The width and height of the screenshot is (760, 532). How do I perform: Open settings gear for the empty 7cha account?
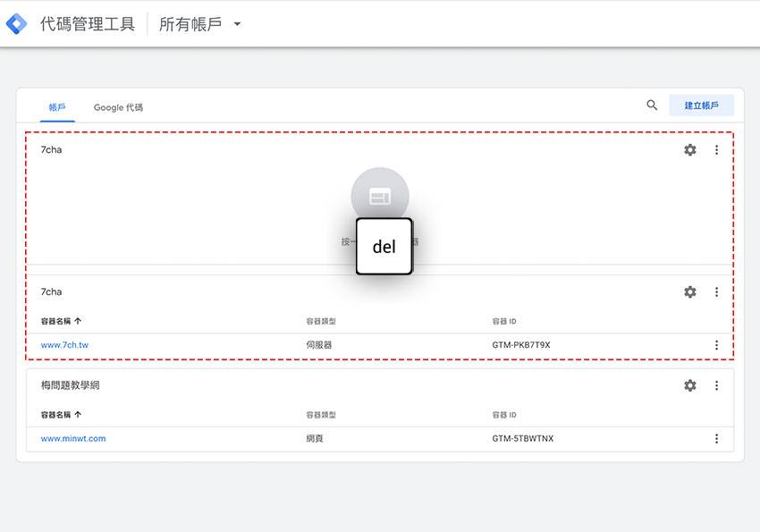point(689,149)
